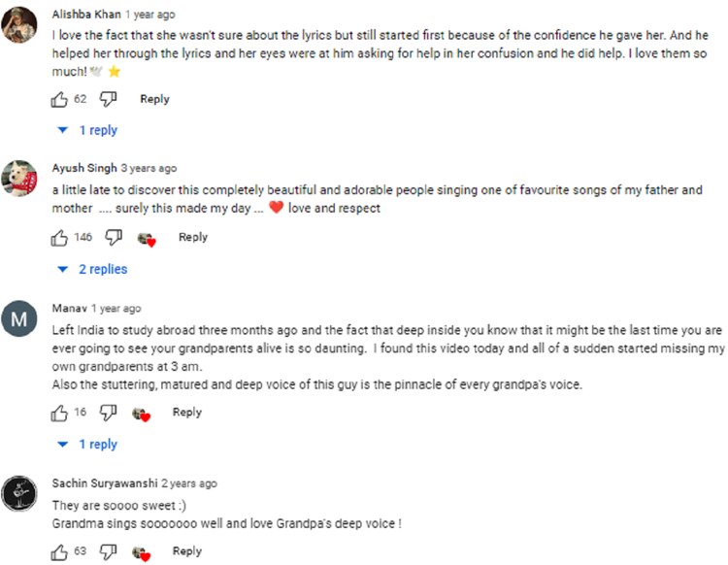Reply to Sachin Suryawanshi's comment
Screen dimensions: 728x565
pos(187,551)
